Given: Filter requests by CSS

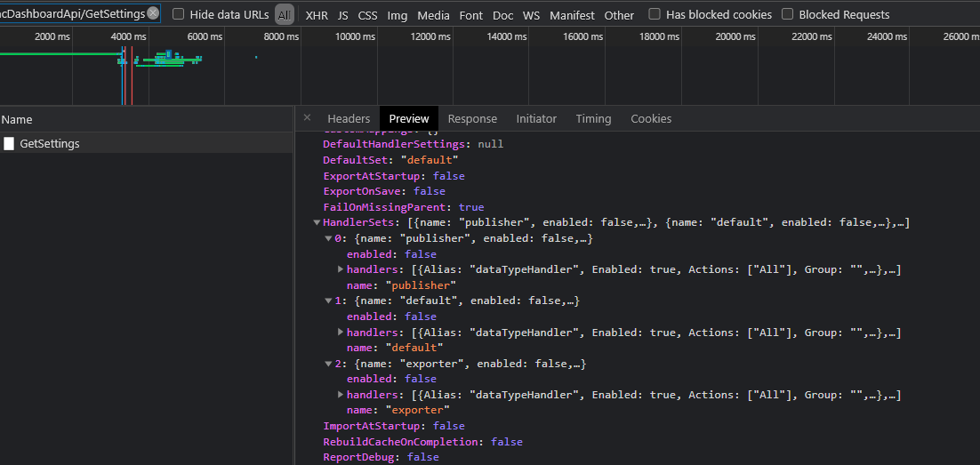Looking at the screenshot, I should (x=367, y=16).
